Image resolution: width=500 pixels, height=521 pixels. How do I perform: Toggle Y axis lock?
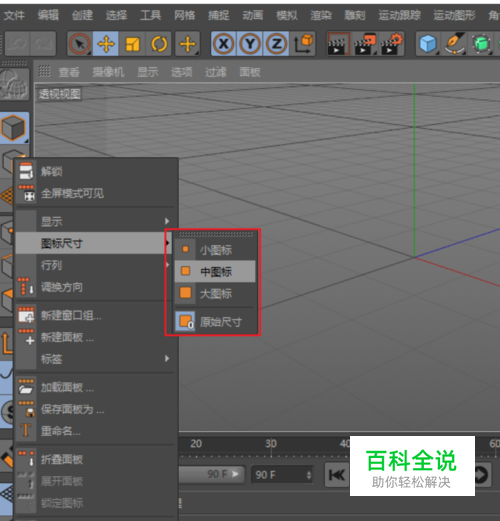[250, 44]
